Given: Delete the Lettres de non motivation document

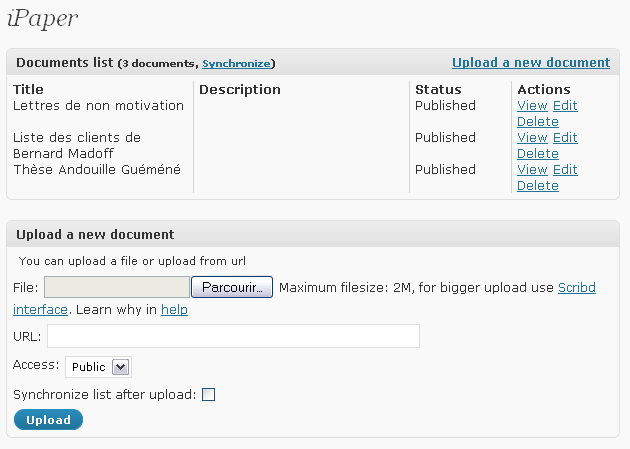Looking at the screenshot, I should tap(538, 122).
